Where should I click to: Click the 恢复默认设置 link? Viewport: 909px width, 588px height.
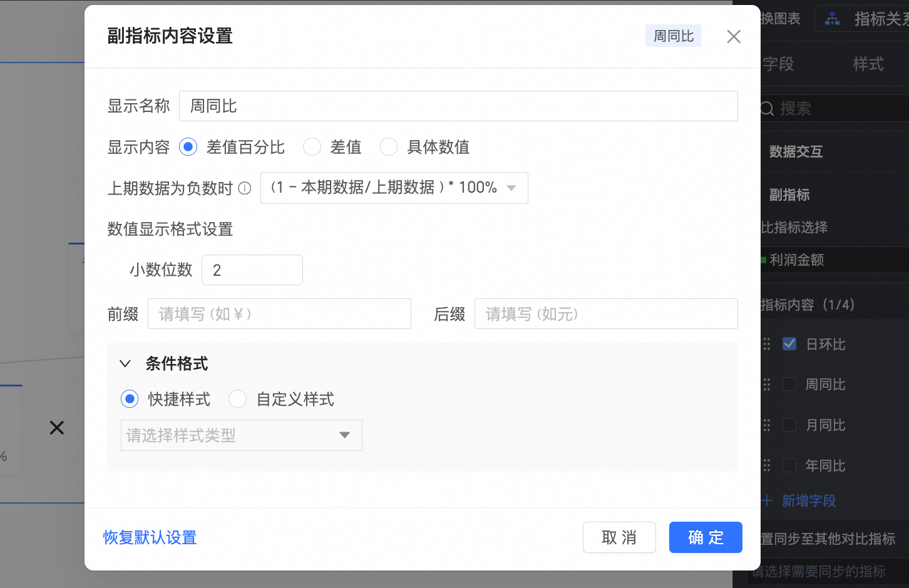tap(150, 537)
